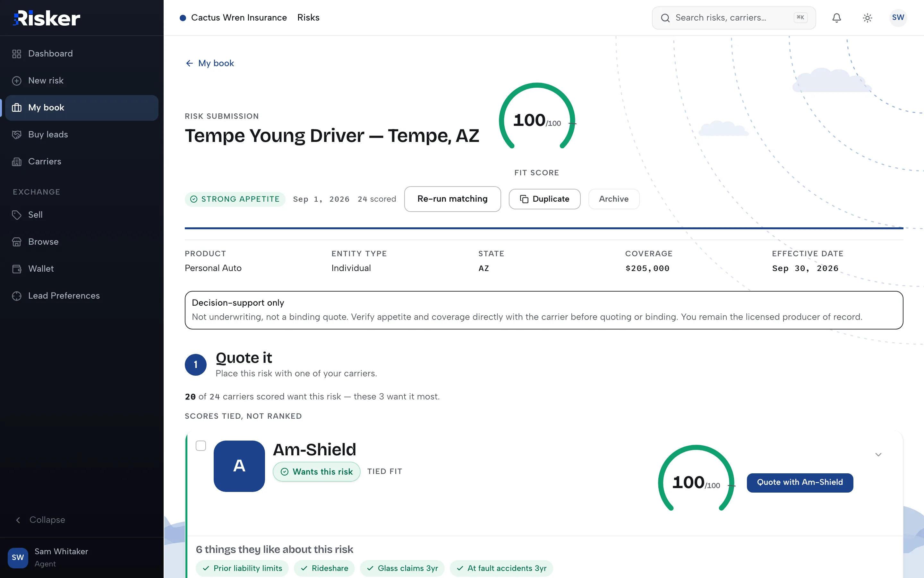Screen dimensions: 924x578
Task: Click the Dashboard grid icon
Action: click(x=16, y=54)
